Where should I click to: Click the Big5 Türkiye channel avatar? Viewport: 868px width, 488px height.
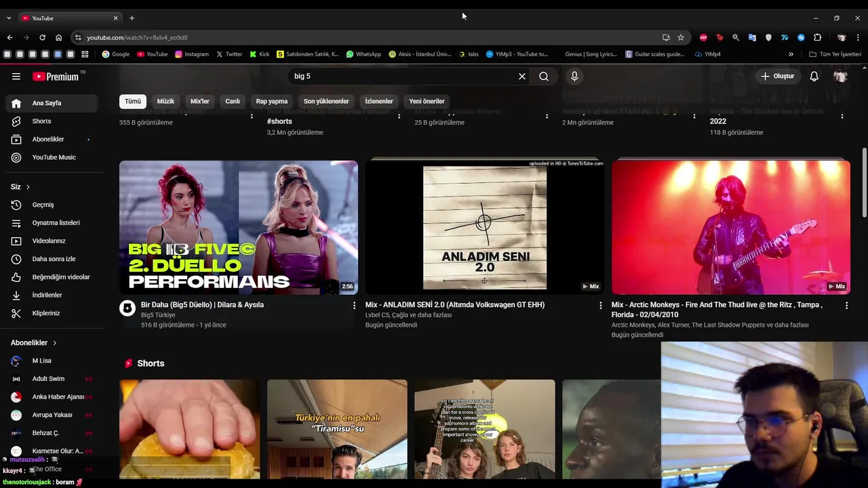tap(127, 308)
